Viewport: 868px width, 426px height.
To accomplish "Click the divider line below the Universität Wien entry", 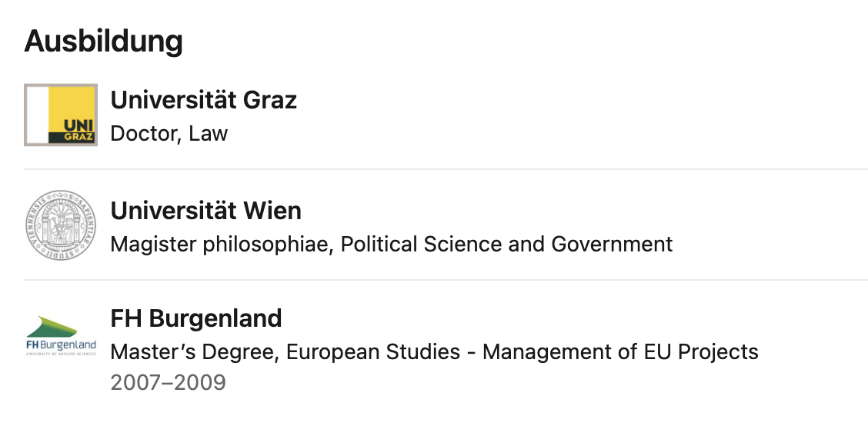I will coord(446,280).
